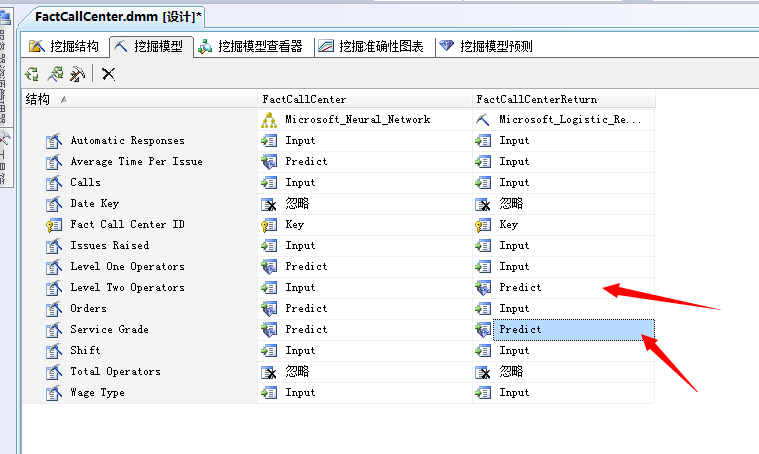
Task: Select the Level One Operators label
Action: pos(127,267)
